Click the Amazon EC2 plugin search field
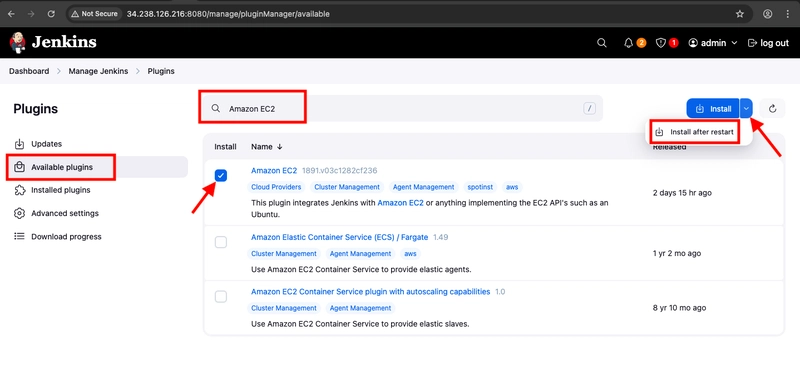Viewport: 800px width, 376px height. pyautogui.click(x=401, y=108)
